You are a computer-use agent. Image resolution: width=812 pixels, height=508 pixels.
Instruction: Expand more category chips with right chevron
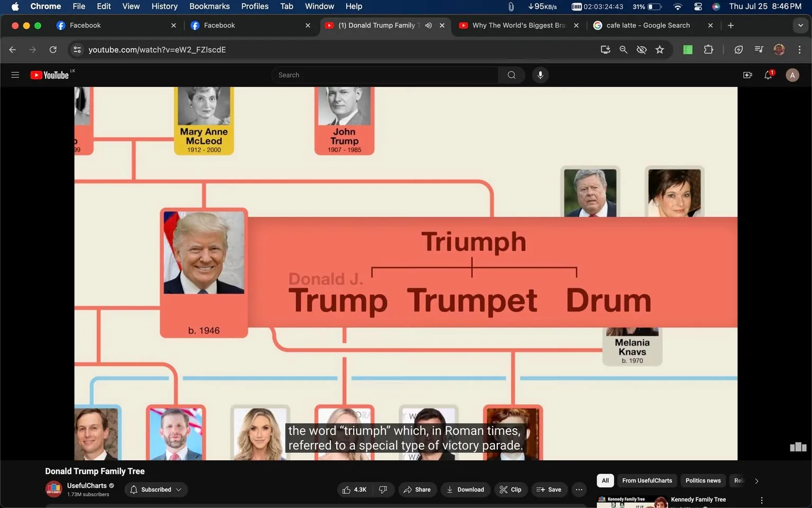(x=756, y=480)
